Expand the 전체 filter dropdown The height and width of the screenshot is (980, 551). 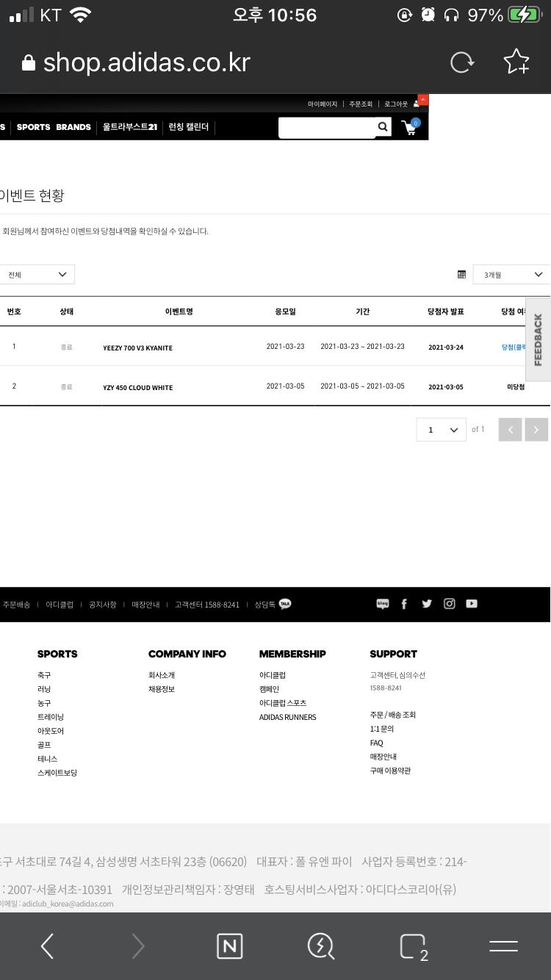(x=37, y=275)
